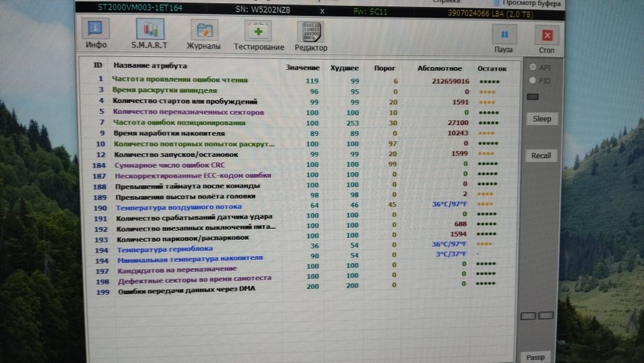The image size is (644, 363).
Task: Click absolute value 27100
Action: pos(458,123)
